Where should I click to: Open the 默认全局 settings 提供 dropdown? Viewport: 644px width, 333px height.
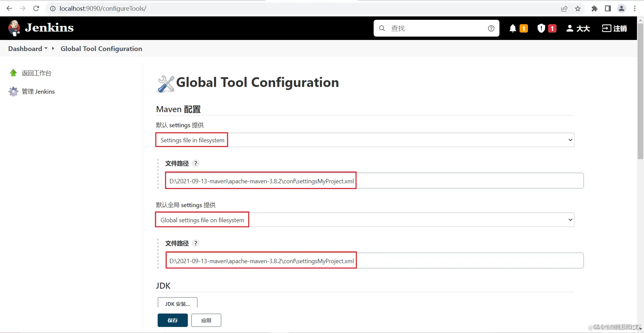click(x=365, y=220)
